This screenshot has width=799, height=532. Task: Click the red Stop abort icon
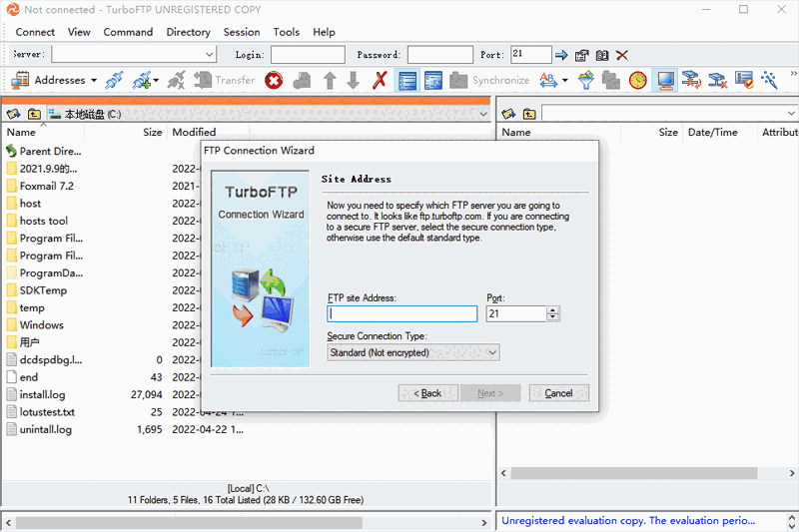tap(274, 81)
